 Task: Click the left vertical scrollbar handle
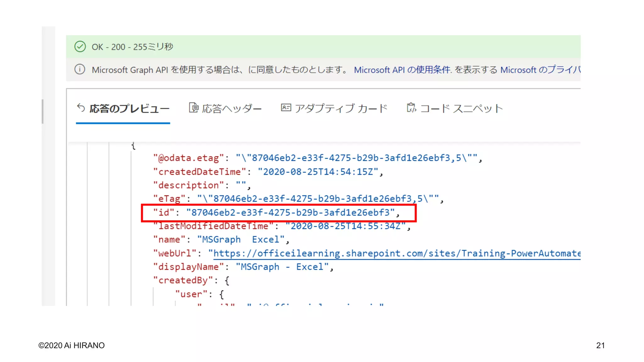[42, 112]
